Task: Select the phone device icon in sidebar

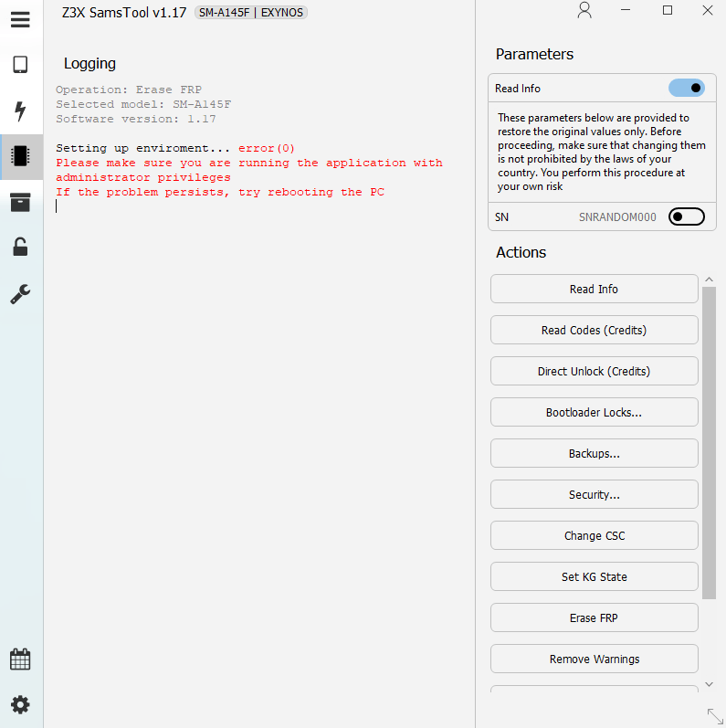Action: click(x=20, y=65)
